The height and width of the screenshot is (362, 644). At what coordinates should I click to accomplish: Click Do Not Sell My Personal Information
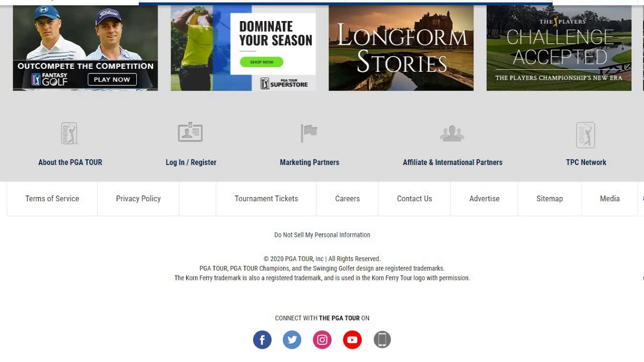pos(322,235)
